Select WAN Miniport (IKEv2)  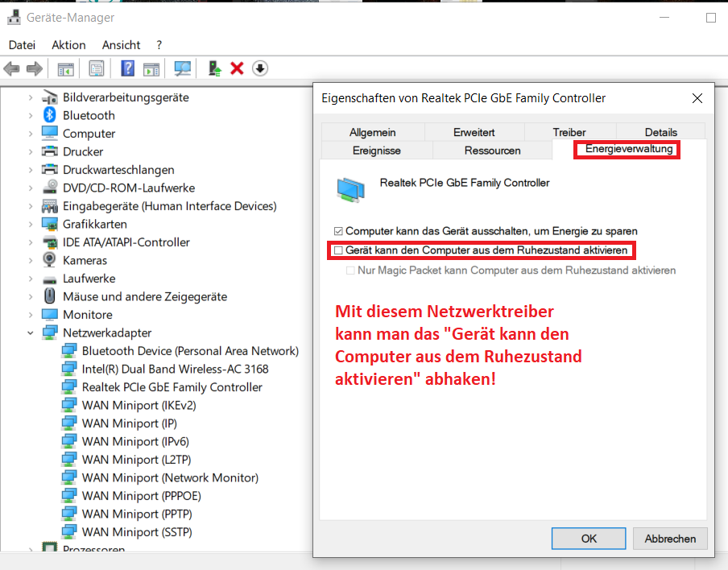point(139,405)
